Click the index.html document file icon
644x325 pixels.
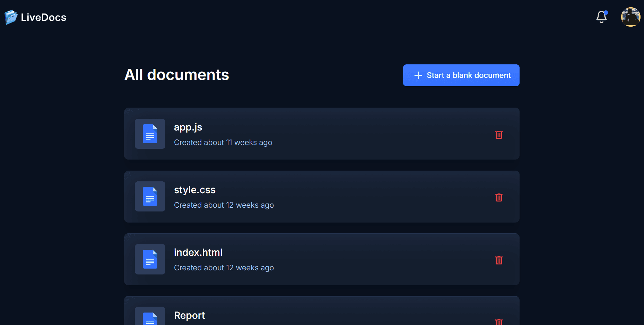(150, 259)
